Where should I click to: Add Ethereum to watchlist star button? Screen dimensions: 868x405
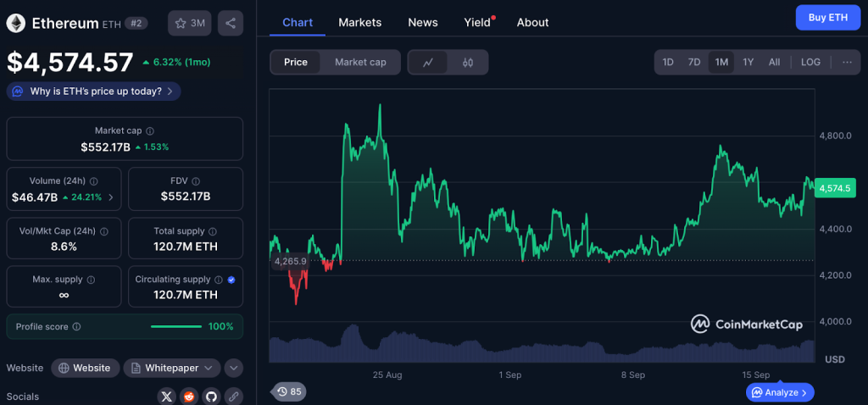click(190, 23)
